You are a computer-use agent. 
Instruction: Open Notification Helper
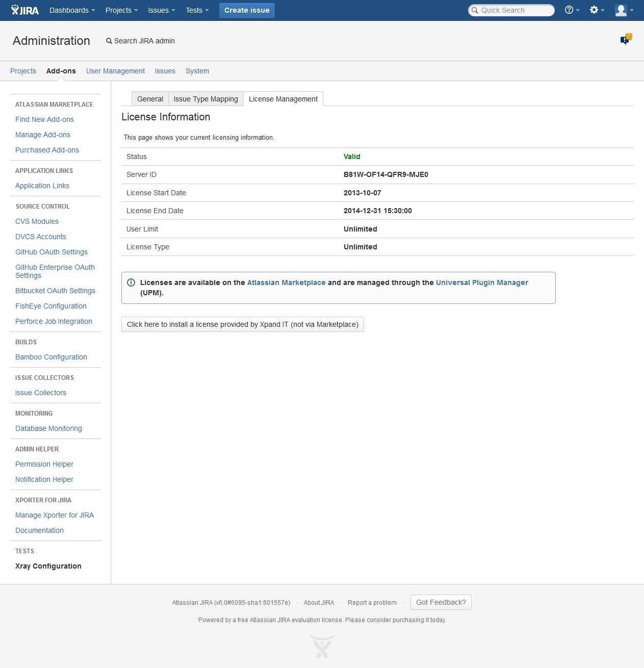point(44,479)
